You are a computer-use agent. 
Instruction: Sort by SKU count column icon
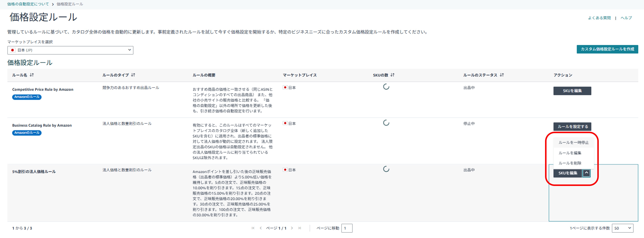(x=392, y=75)
